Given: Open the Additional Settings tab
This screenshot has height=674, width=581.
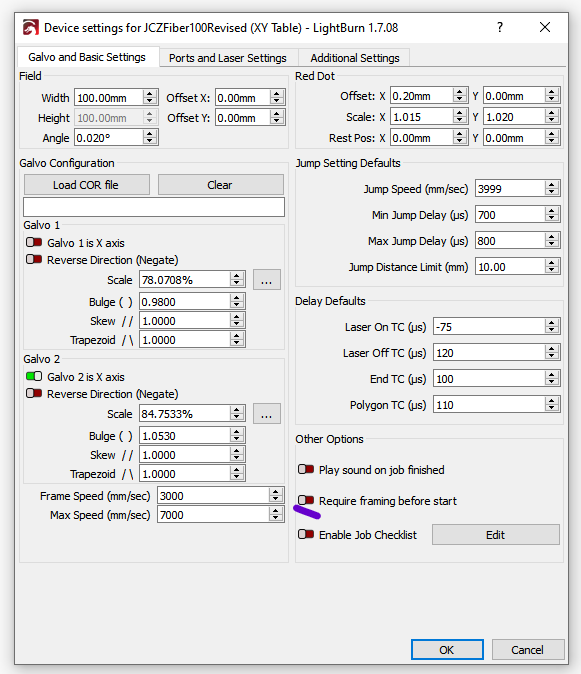Looking at the screenshot, I should click(355, 58).
